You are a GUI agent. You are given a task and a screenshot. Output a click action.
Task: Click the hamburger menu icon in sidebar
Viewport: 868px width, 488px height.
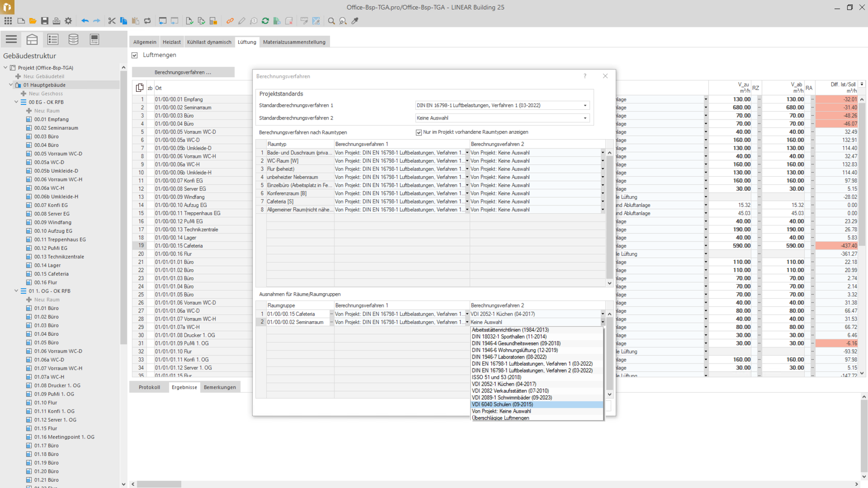pyautogui.click(x=11, y=39)
